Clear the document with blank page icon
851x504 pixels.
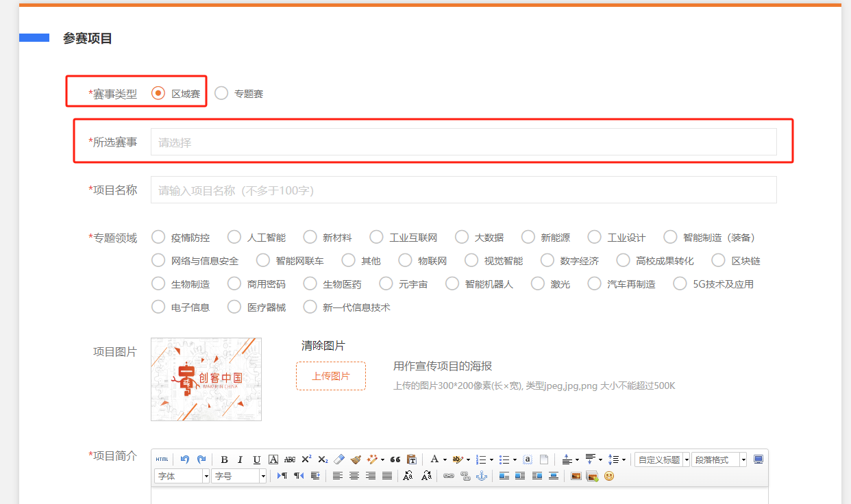pyautogui.click(x=544, y=459)
